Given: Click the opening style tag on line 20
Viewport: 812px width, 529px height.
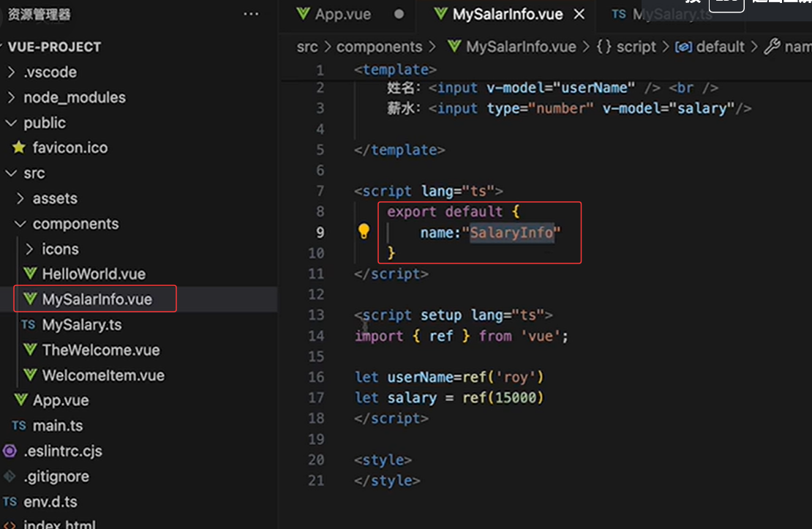Looking at the screenshot, I should [x=383, y=459].
